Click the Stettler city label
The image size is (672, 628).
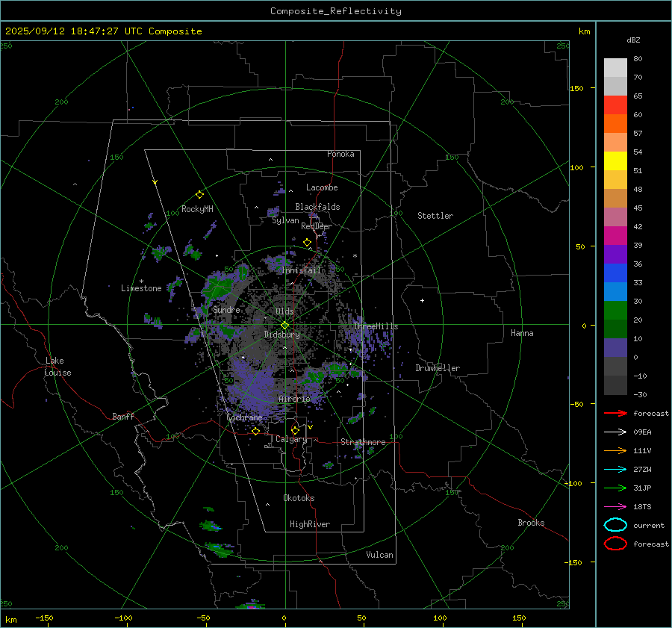(x=435, y=216)
